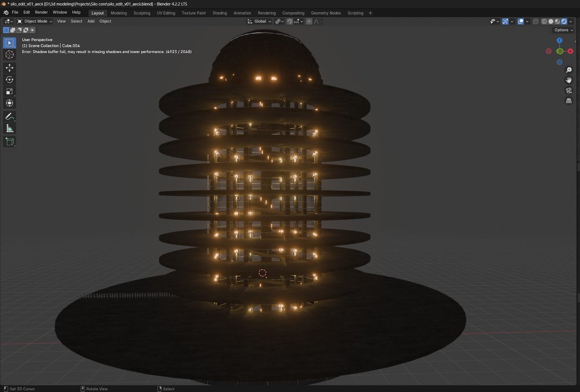This screenshot has width=580, height=392.
Task: Set selection mode to Subtract
Action: (x=19, y=30)
